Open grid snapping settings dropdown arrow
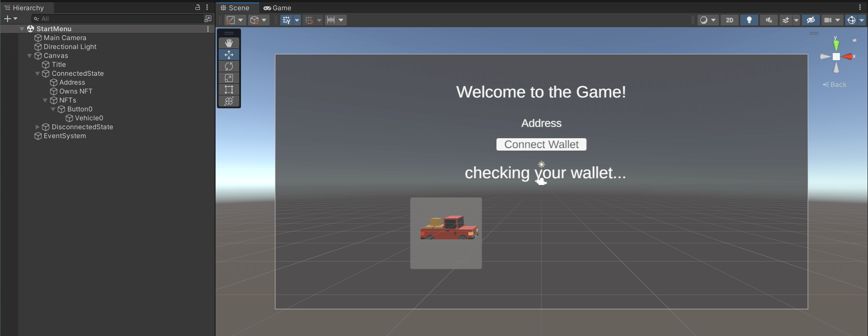 [x=319, y=20]
